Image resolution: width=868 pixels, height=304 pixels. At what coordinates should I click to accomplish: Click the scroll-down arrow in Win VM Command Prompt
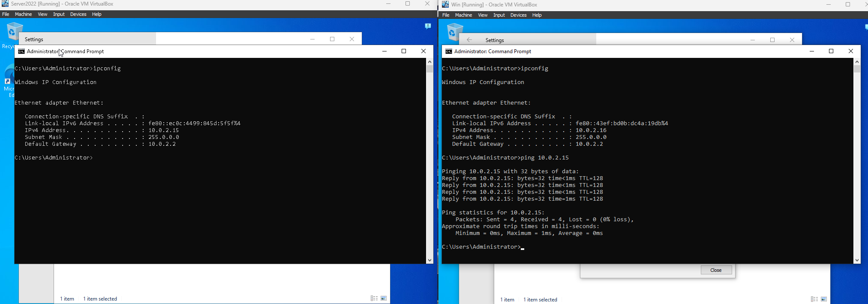[x=857, y=260]
